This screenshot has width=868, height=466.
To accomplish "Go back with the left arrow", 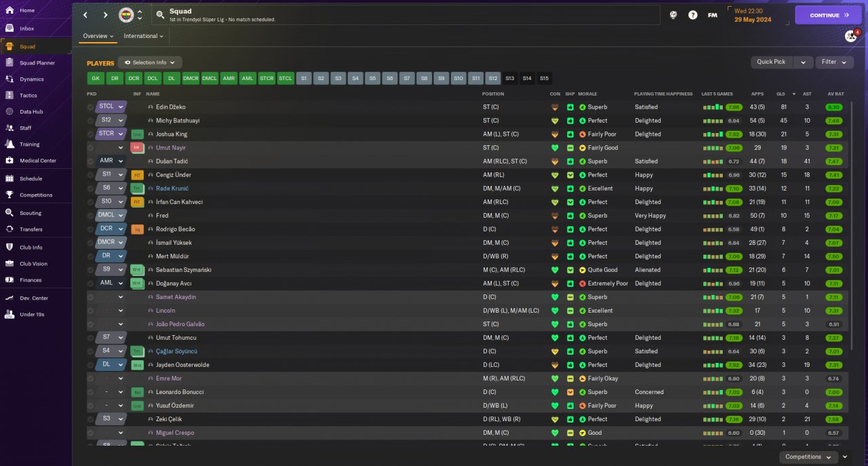I will (x=85, y=15).
